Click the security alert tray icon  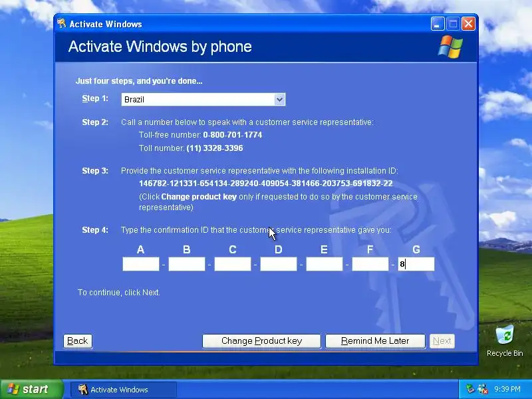[x=483, y=389]
